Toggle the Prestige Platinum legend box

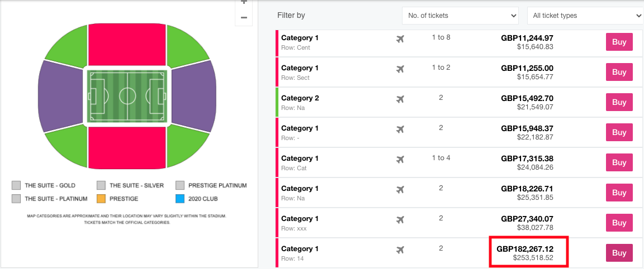(x=180, y=185)
